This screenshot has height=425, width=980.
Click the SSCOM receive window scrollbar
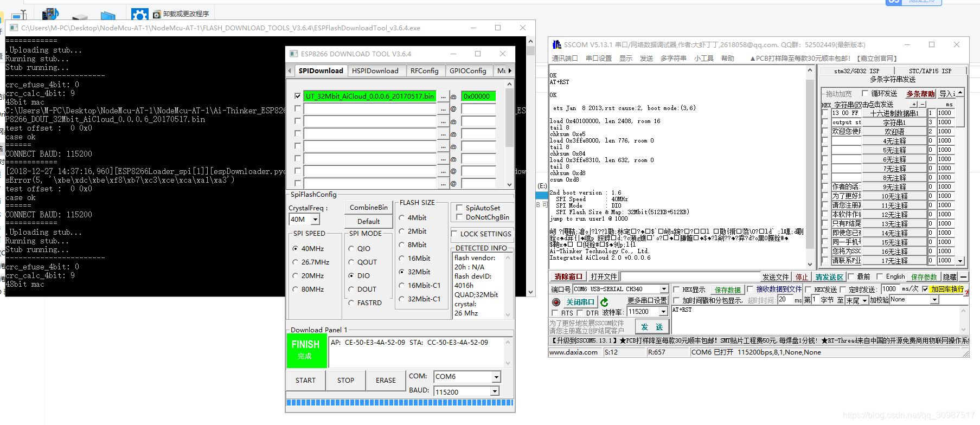(810, 166)
